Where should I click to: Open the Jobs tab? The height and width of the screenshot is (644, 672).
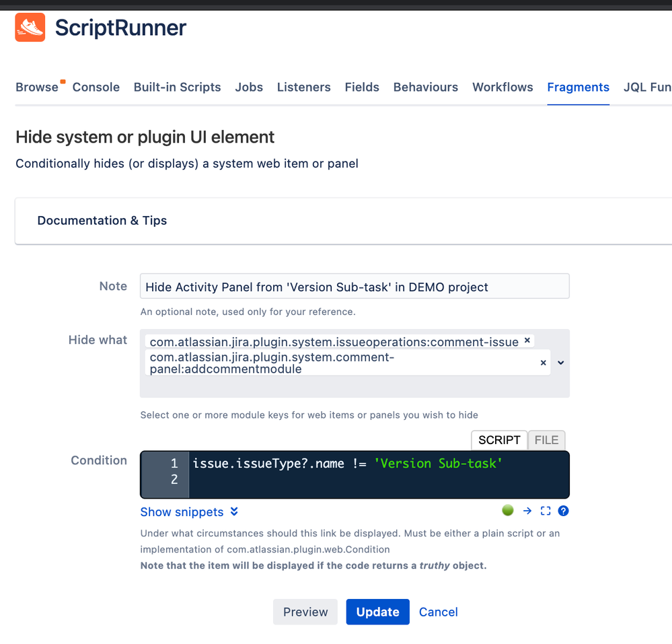click(249, 87)
